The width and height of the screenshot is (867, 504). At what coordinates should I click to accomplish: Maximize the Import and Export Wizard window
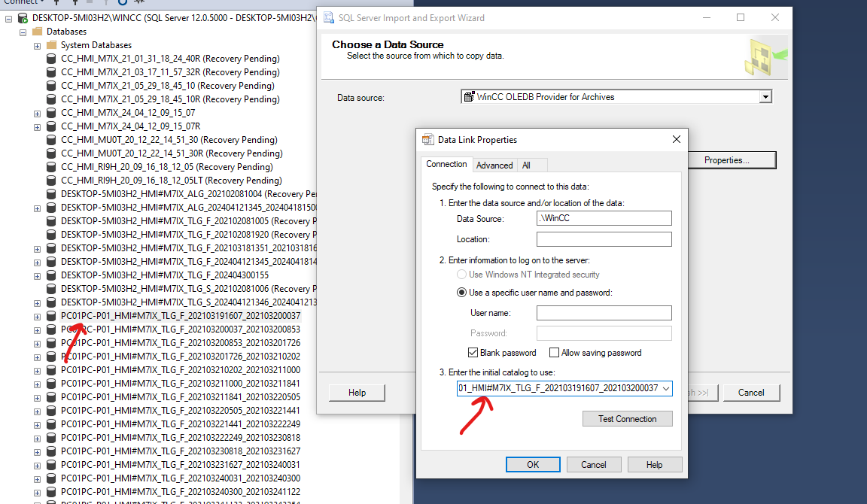pos(741,18)
